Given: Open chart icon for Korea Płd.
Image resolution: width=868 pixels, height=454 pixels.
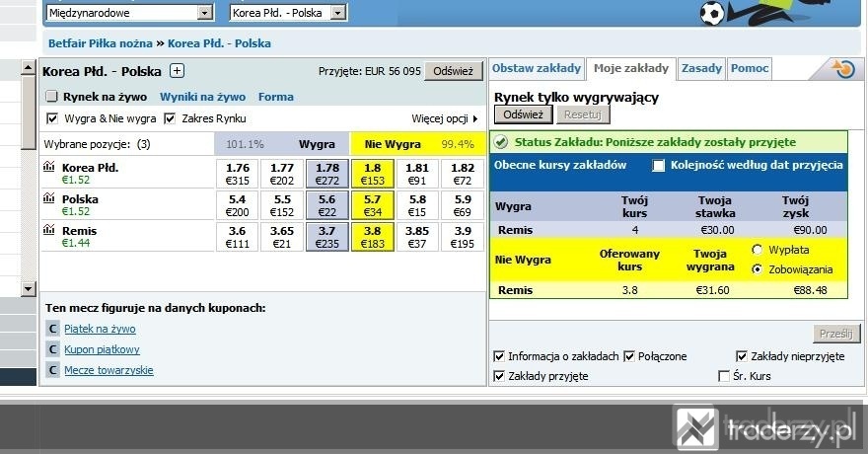Looking at the screenshot, I should pos(48,166).
